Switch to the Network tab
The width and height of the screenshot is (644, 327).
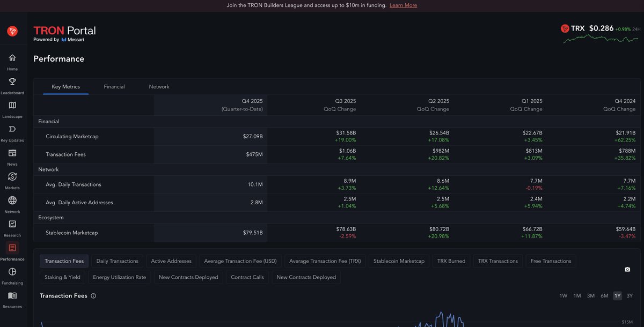click(x=159, y=87)
